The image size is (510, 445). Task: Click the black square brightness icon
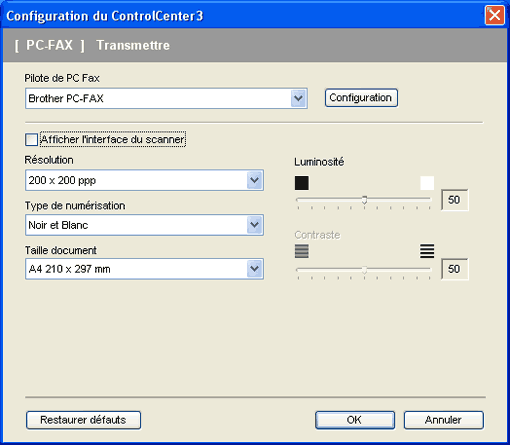tap(302, 183)
